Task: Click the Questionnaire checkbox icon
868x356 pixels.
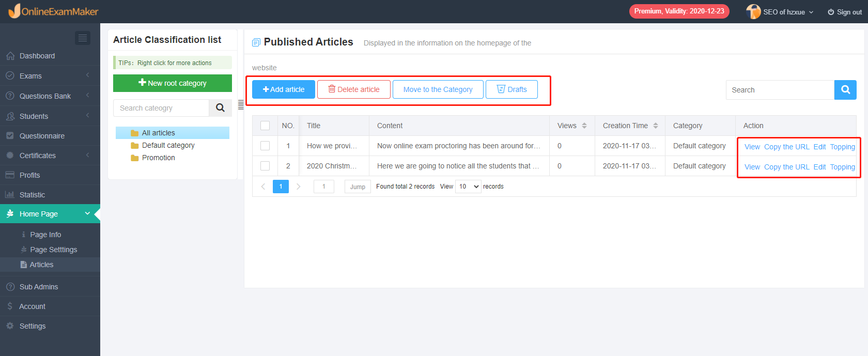Action: coord(10,136)
